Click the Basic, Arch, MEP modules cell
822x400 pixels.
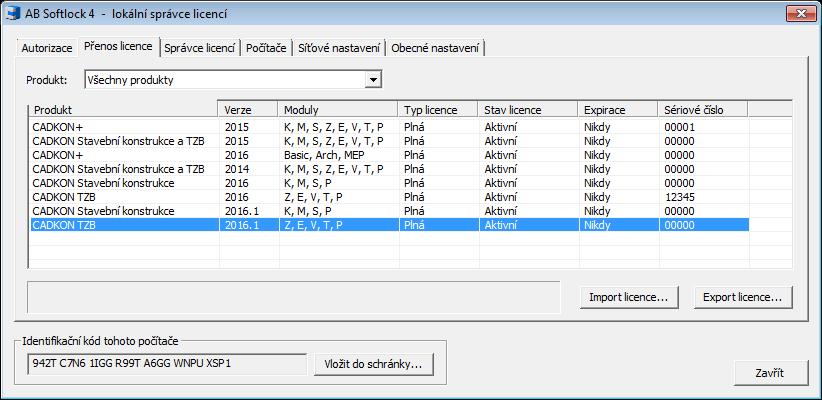click(338, 155)
